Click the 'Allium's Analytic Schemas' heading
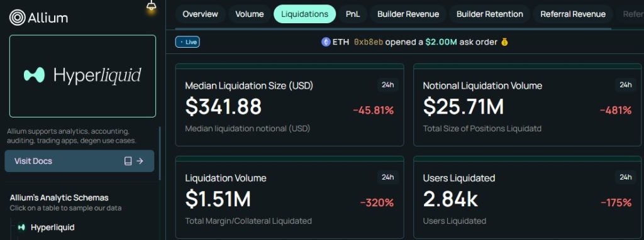 [x=59, y=198]
